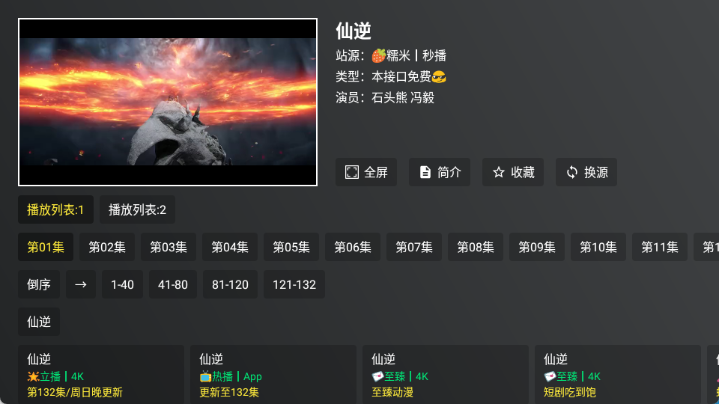This screenshot has width=719, height=404.
Task: Expand episode range 121-132
Action: point(294,284)
